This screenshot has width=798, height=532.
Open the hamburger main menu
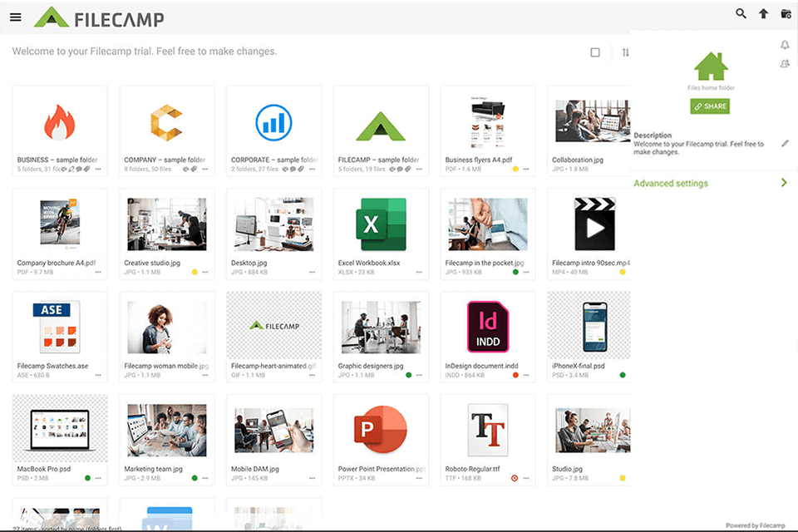(x=16, y=17)
